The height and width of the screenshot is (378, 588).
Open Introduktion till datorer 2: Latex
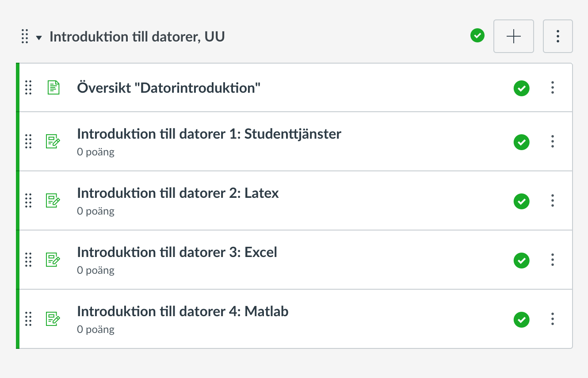tap(178, 193)
